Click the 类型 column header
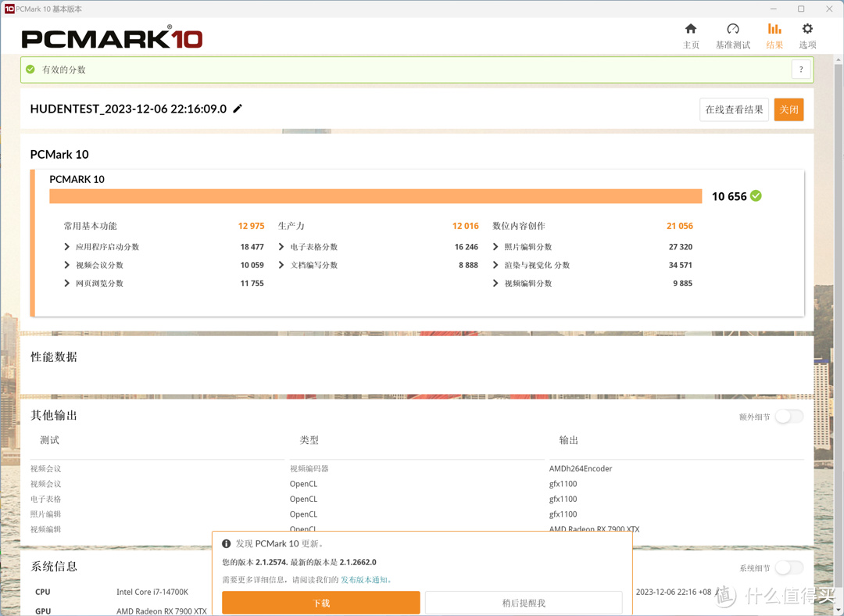The height and width of the screenshot is (616, 844). (x=309, y=440)
